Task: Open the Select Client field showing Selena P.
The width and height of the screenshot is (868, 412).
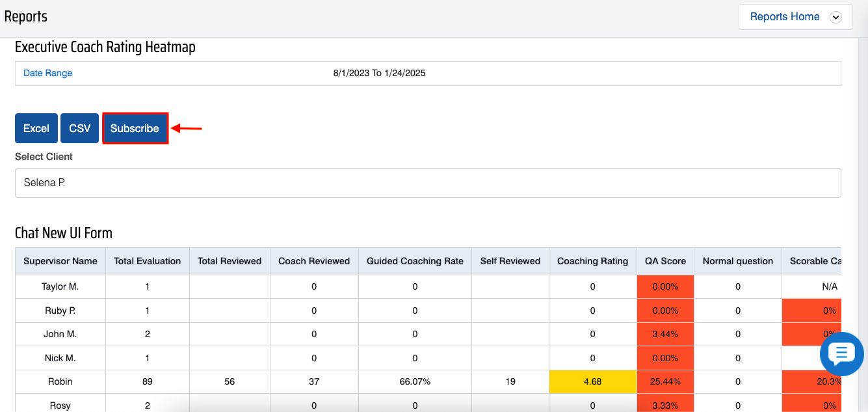Action: tap(427, 183)
